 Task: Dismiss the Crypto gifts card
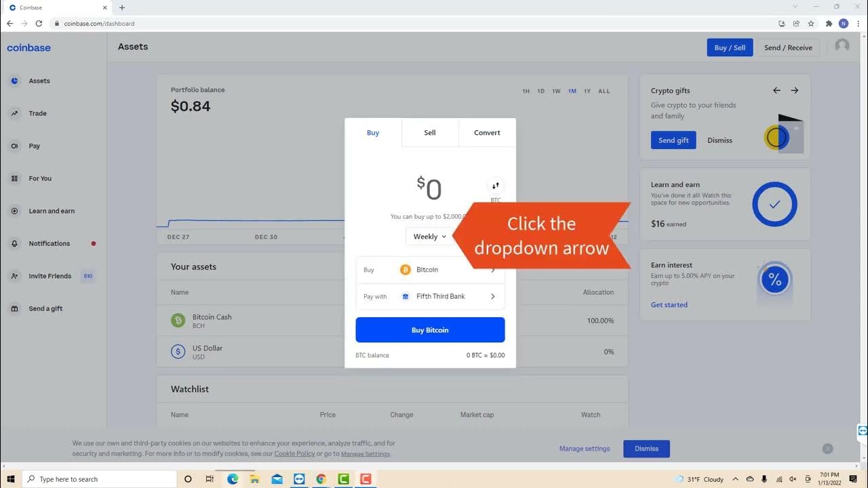tap(719, 140)
